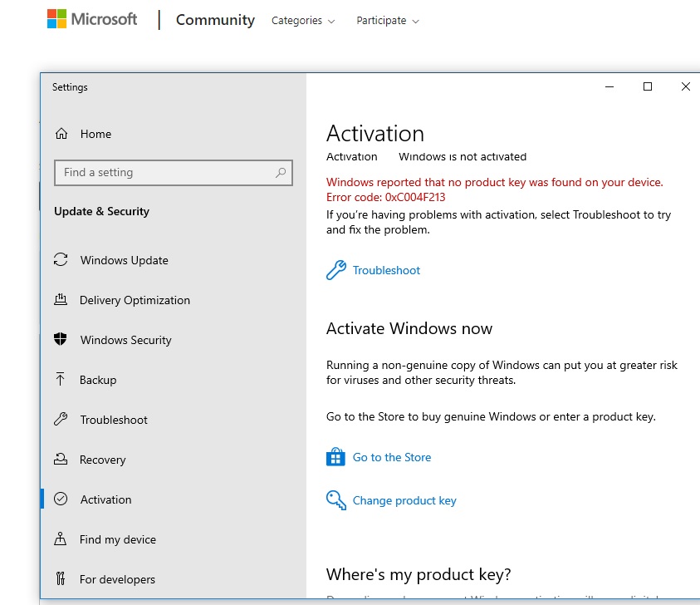This screenshot has width=700, height=605.
Task: Select Activation in the left sidebar
Action: (105, 499)
